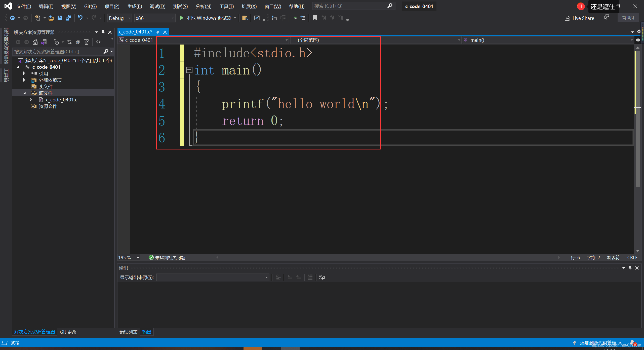This screenshot has width=644, height=350.
Task: Toggle pin on the c_code_0401.c tab
Action: pyautogui.click(x=158, y=32)
